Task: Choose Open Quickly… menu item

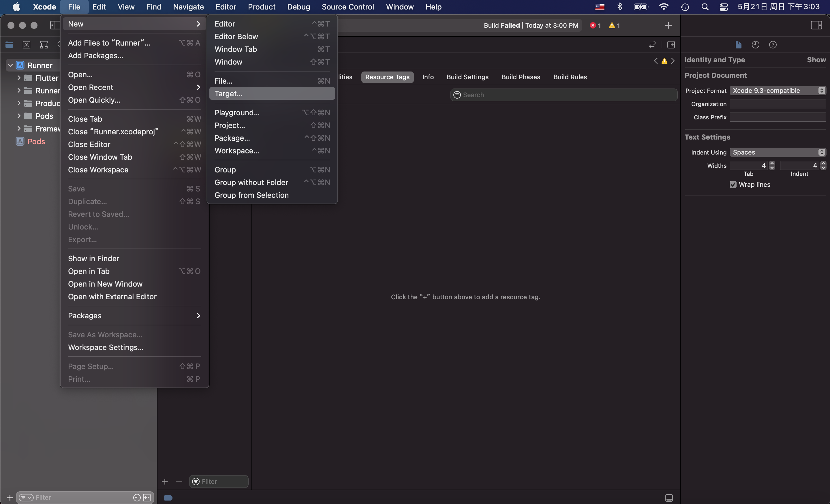Action: click(134, 100)
